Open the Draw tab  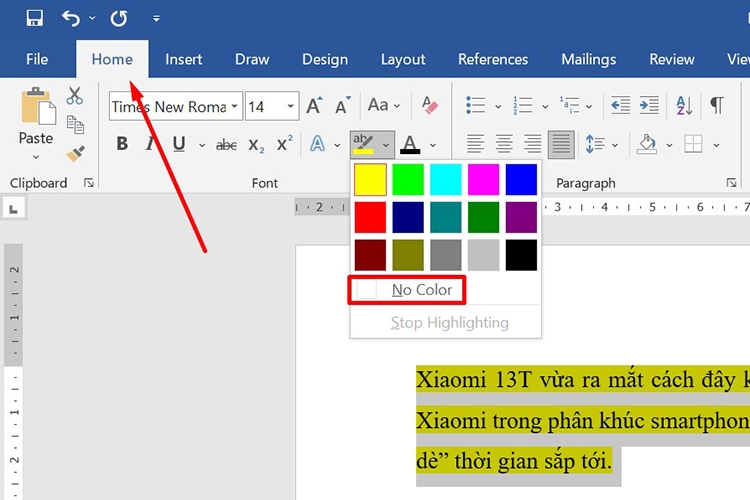[252, 59]
